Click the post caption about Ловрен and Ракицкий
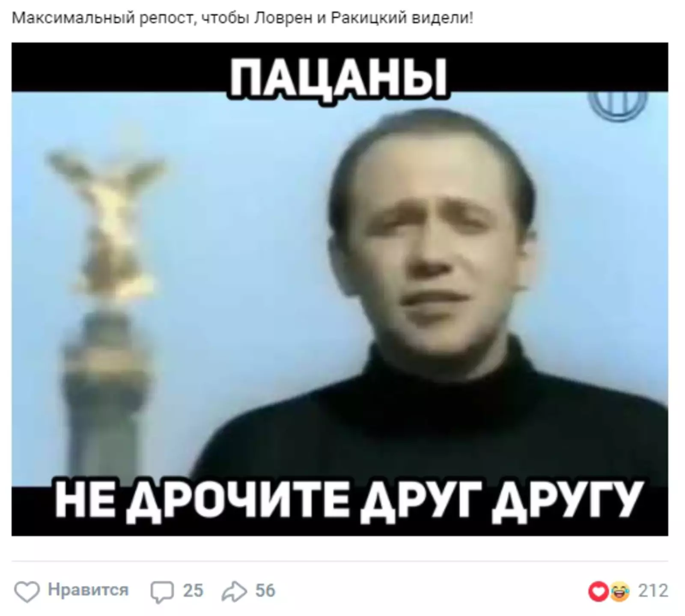The height and width of the screenshot is (616, 685). click(x=242, y=18)
